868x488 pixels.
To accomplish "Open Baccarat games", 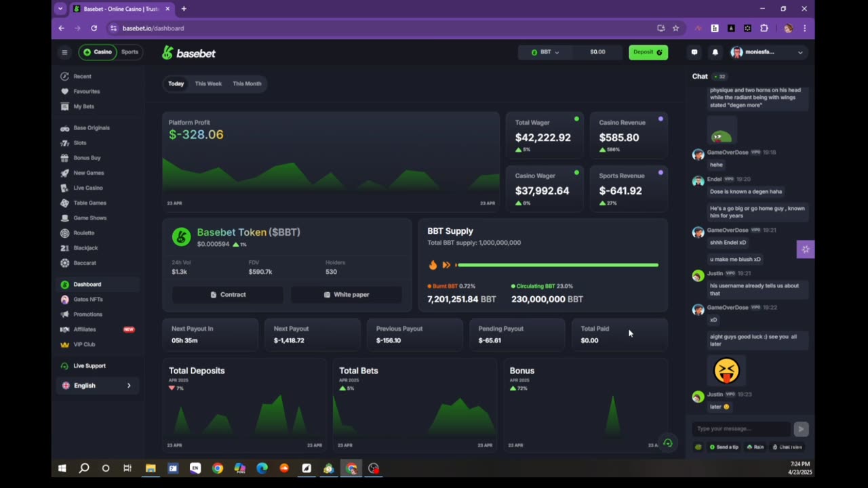I will pos(85,263).
